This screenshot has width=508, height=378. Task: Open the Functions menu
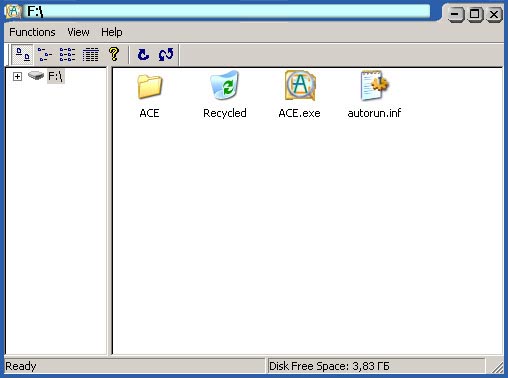32,32
